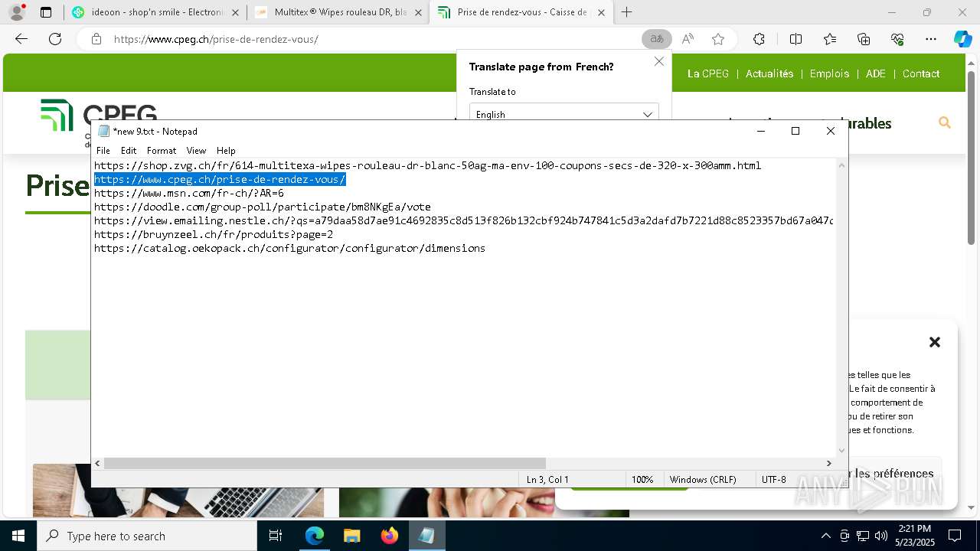980x551 pixels.
Task: Click Notepad horizontal scrollbar thumb
Action: (x=325, y=463)
